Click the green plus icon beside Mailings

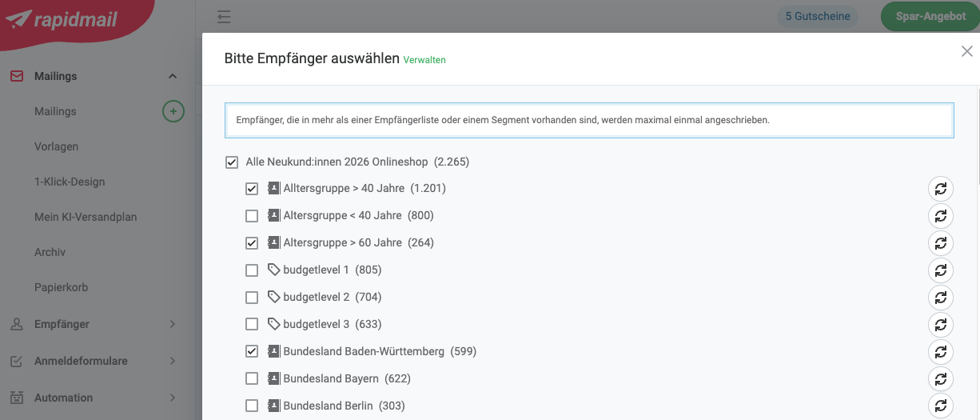pyautogui.click(x=173, y=111)
